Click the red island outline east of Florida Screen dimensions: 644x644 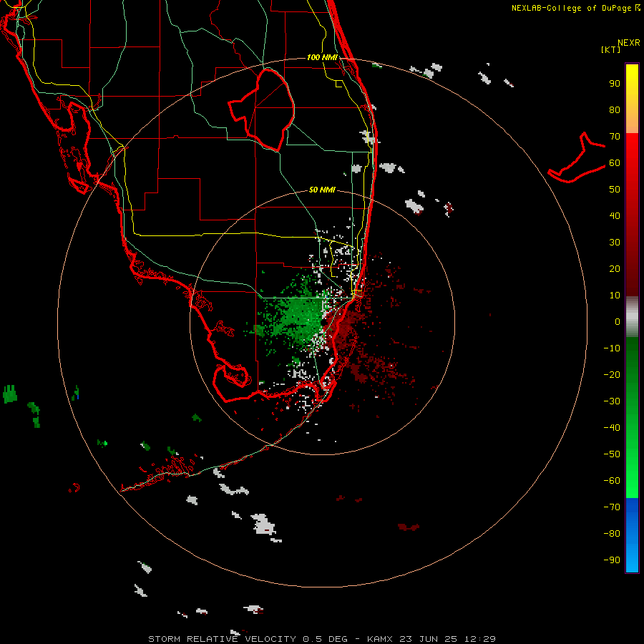[x=576, y=157]
